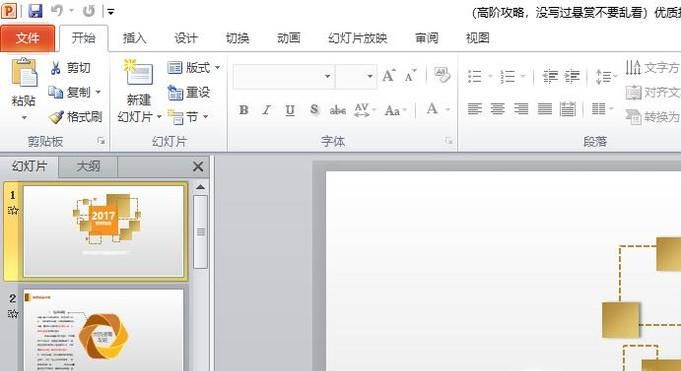
Task: Switch to the 开始 ribbon tab
Action: (83, 38)
